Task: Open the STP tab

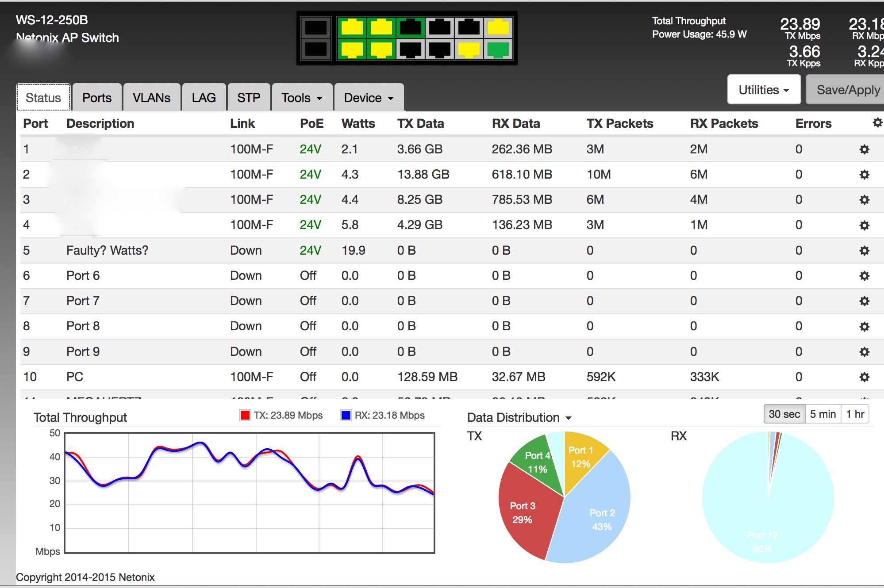Action: (249, 97)
